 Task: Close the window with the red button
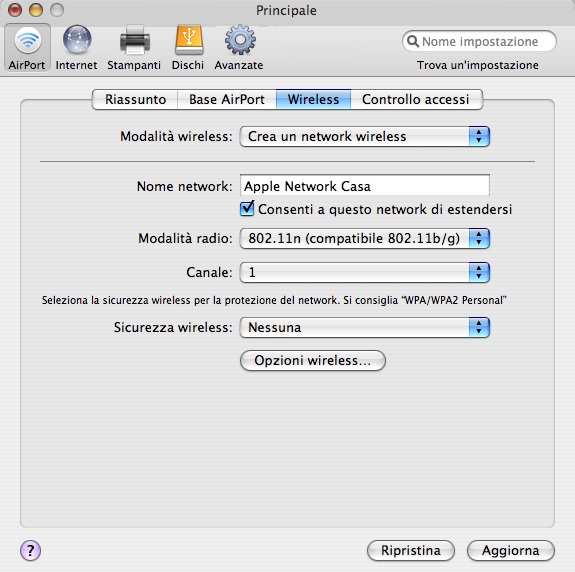(15, 10)
